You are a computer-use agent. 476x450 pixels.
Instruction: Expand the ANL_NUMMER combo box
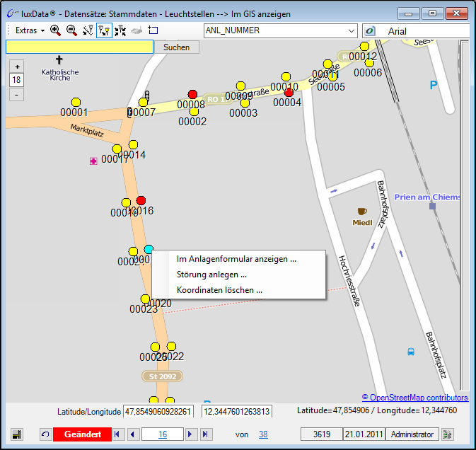pos(352,30)
